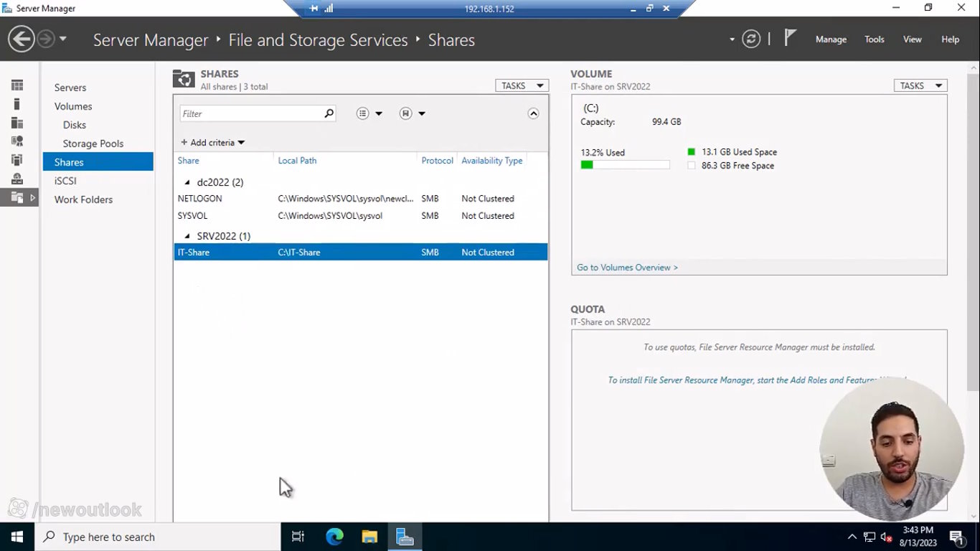Click the install File Server Resource Manager link
980x551 pixels.
pyautogui.click(x=757, y=380)
